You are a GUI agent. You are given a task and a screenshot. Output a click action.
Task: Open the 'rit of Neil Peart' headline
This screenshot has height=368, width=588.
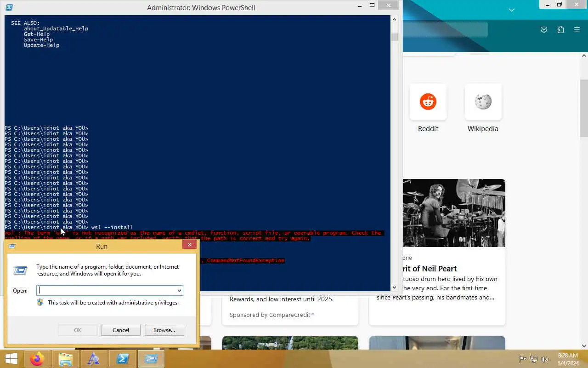[430, 269]
